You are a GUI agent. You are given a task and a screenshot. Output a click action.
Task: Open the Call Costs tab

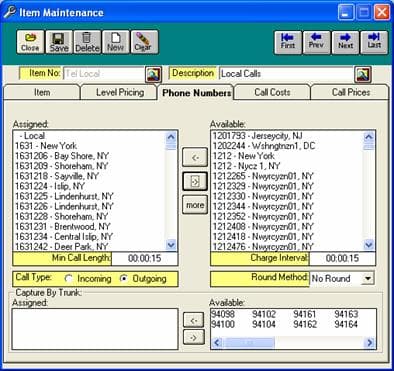[272, 92]
